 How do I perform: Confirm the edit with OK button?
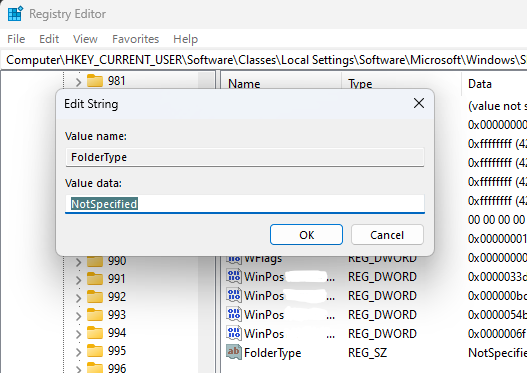click(x=306, y=235)
